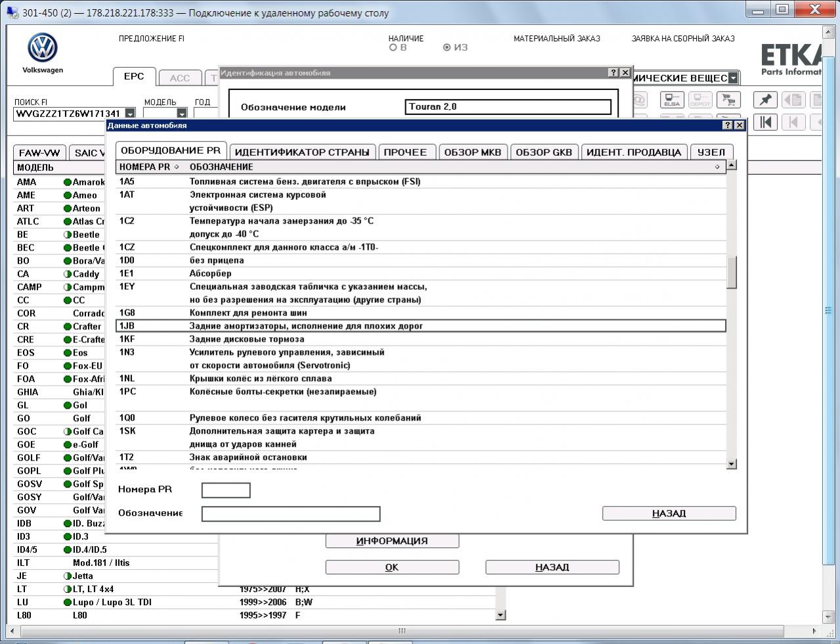This screenshot has width=840, height=644.
Task: Click the previous-page document arrow icon
Action: click(x=793, y=100)
